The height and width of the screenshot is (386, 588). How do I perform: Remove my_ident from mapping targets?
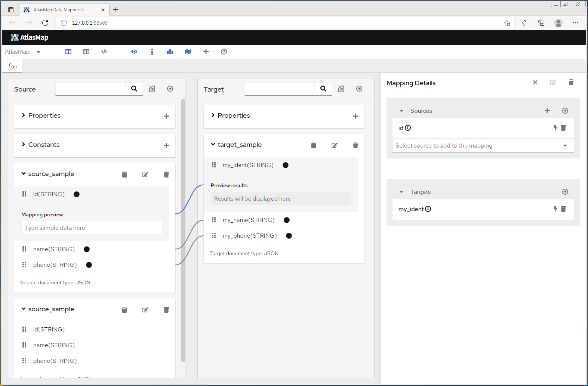(563, 209)
